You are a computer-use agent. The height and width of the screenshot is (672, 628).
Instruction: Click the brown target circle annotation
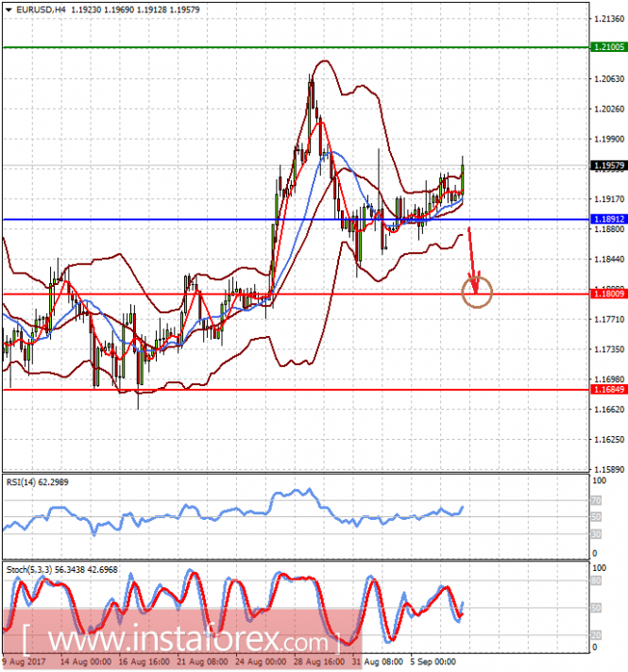[477, 293]
